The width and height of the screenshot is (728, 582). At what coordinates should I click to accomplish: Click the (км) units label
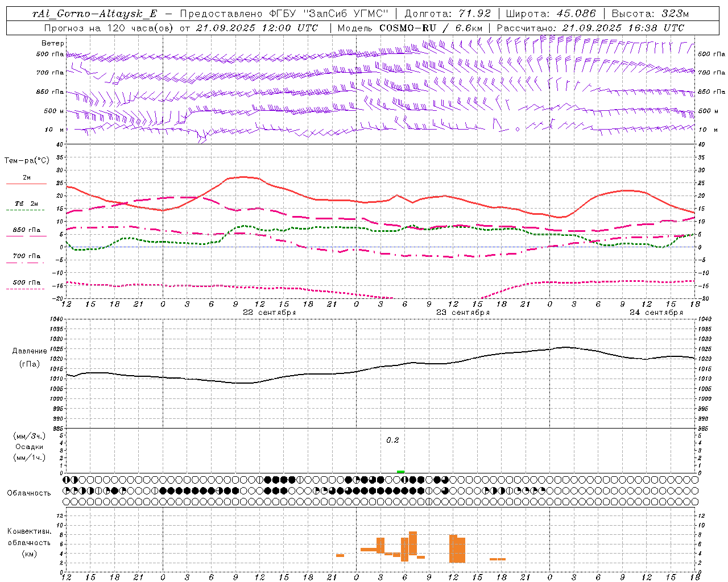(30, 554)
